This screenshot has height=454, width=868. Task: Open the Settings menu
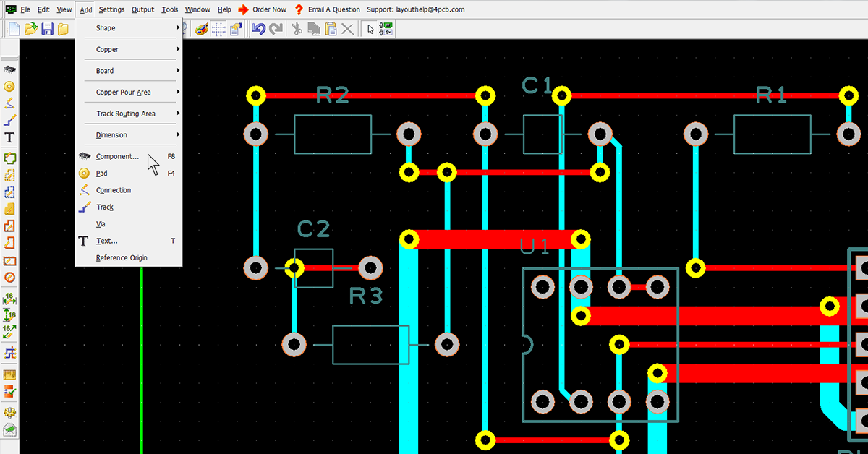click(x=111, y=9)
